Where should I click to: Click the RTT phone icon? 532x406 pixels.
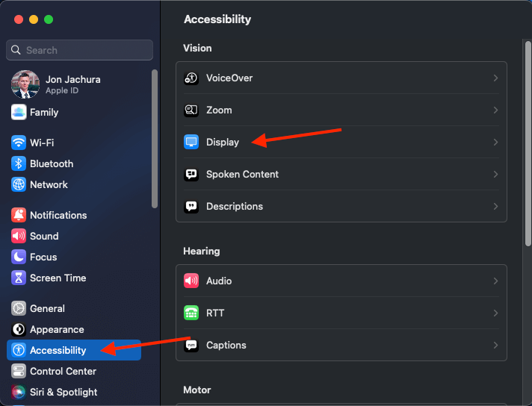[191, 313]
